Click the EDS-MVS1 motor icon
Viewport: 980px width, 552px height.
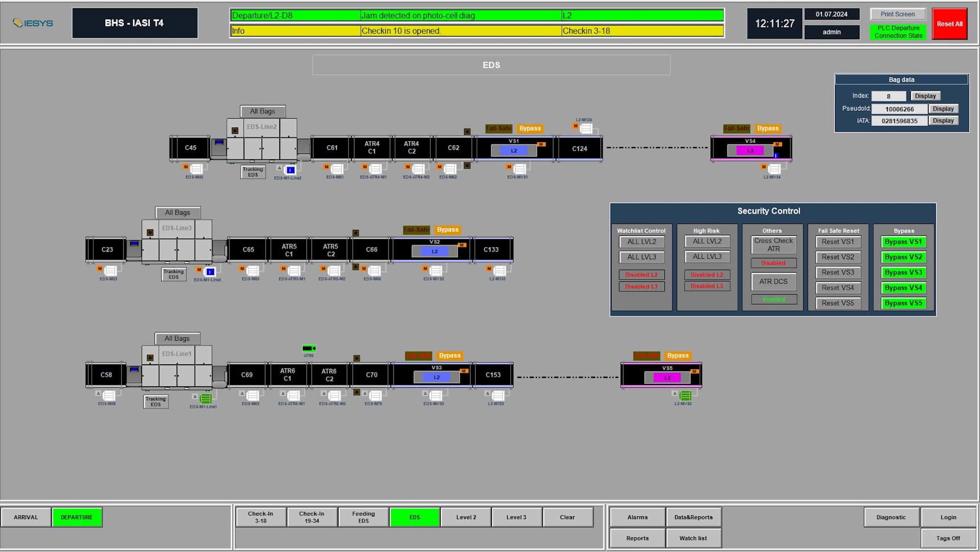coord(519,169)
